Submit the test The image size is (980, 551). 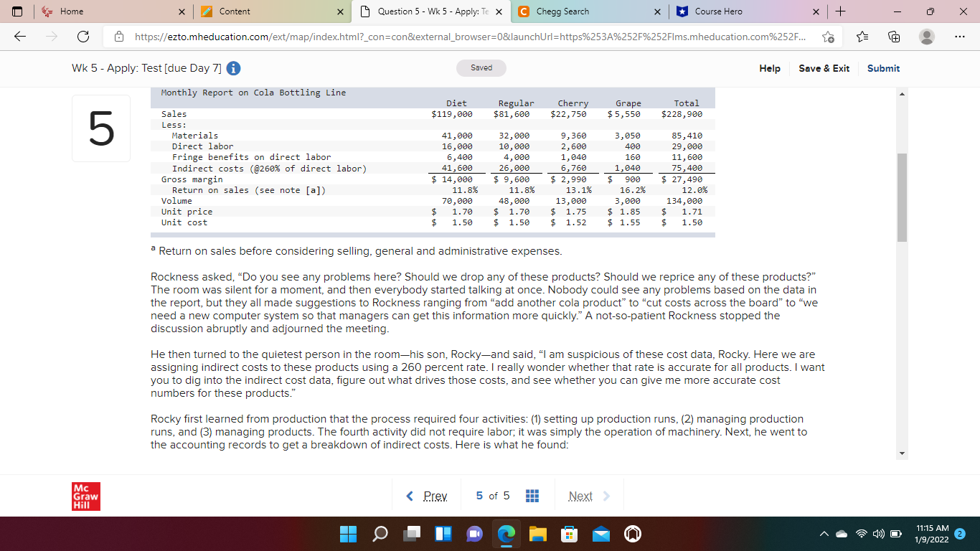coord(883,68)
